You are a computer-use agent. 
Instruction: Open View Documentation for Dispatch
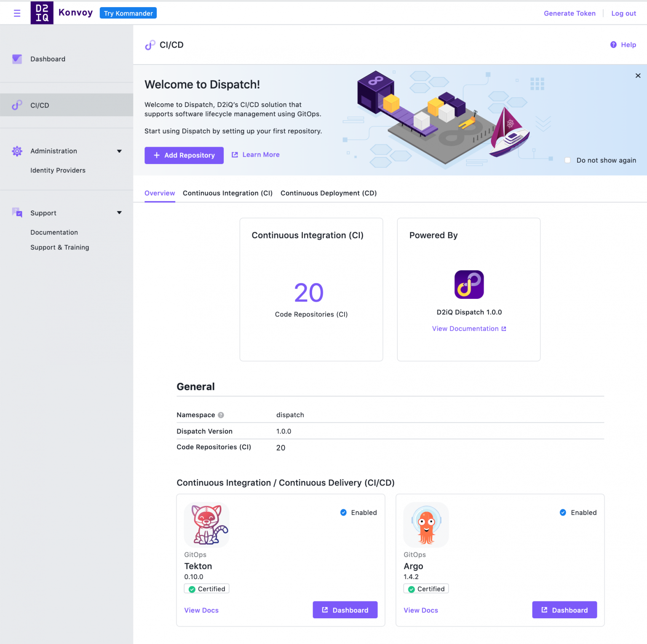(x=469, y=328)
